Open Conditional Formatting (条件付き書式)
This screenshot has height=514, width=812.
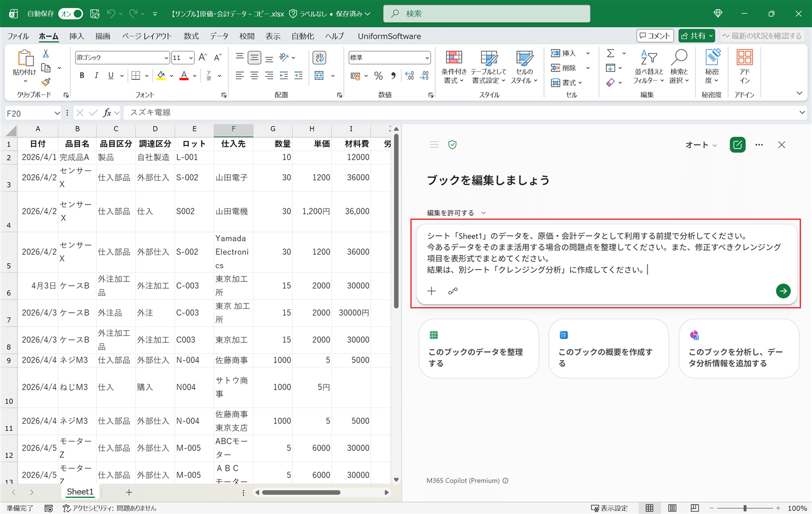454,67
